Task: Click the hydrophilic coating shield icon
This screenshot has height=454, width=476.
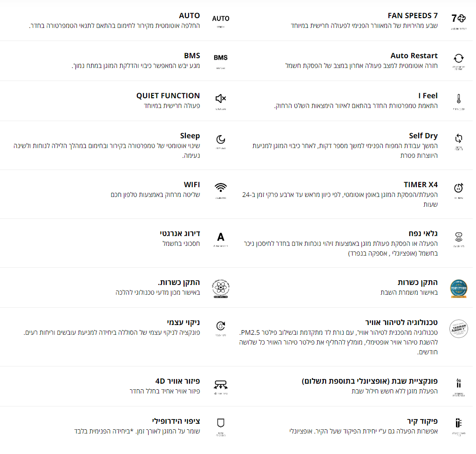Action: click(221, 423)
